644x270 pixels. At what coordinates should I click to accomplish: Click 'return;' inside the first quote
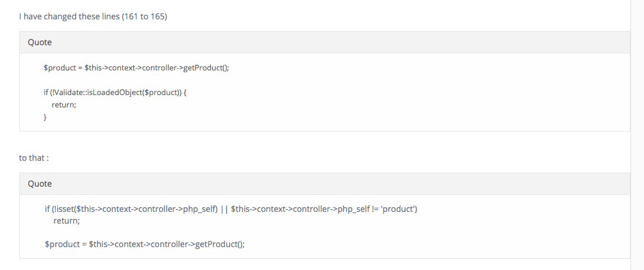click(x=64, y=104)
